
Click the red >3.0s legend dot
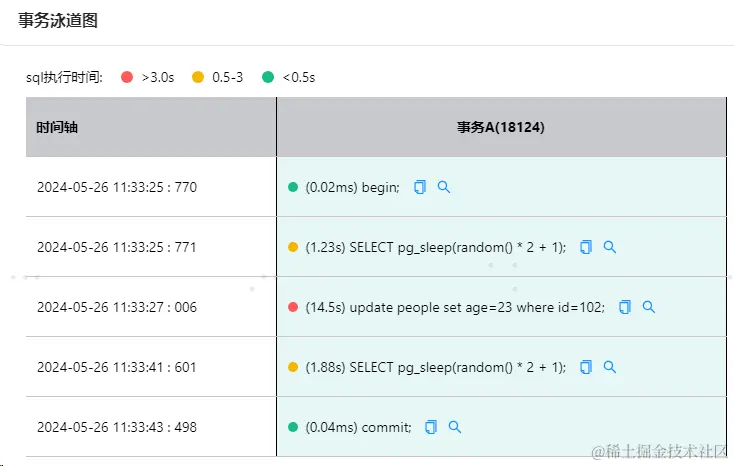(127, 77)
